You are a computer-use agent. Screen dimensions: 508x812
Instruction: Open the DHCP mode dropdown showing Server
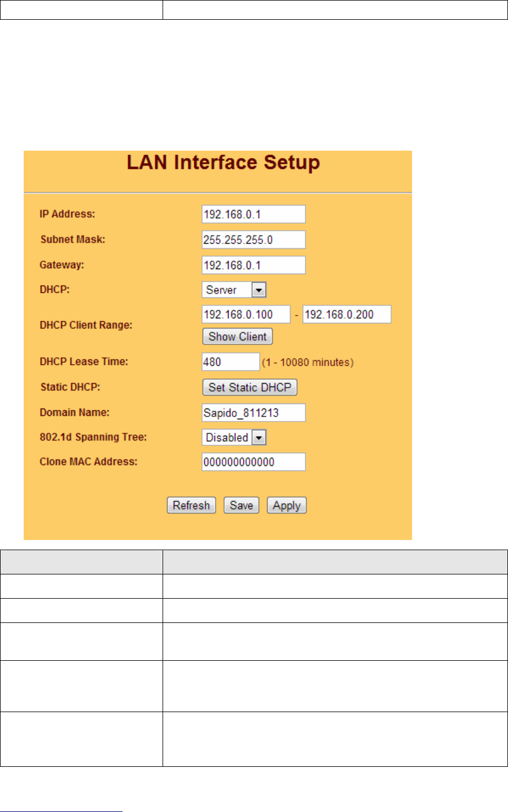click(234, 290)
